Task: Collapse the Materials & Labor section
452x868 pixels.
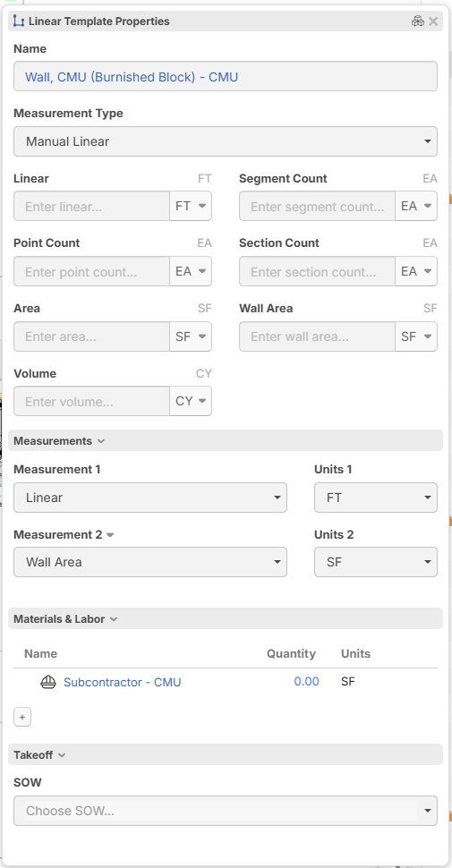Action: coord(65,619)
